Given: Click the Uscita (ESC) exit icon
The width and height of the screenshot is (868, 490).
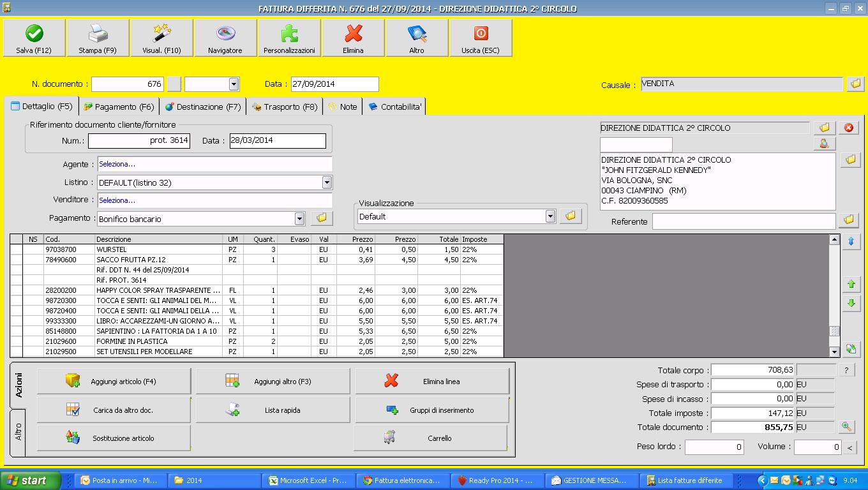Looking at the screenshot, I should click(481, 34).
